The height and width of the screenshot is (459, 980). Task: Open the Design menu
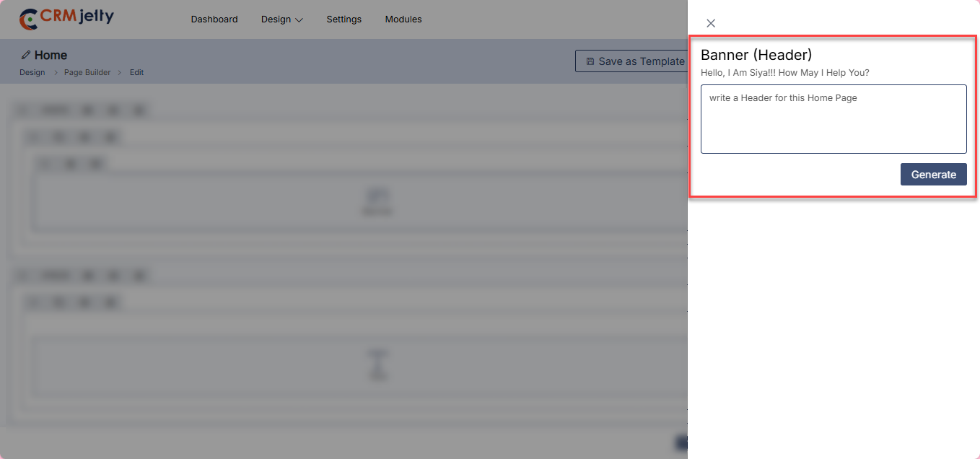pos(281,19)
